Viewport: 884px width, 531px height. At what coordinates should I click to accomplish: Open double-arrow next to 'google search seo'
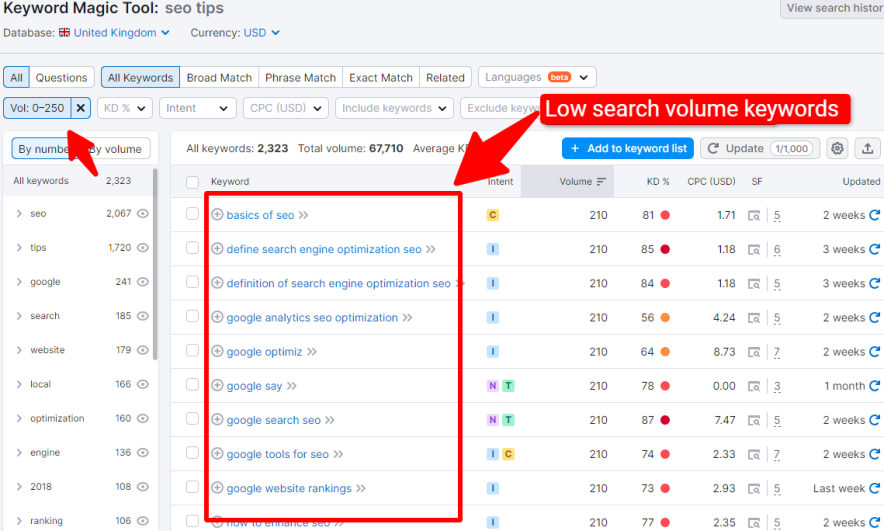point(330,420)
